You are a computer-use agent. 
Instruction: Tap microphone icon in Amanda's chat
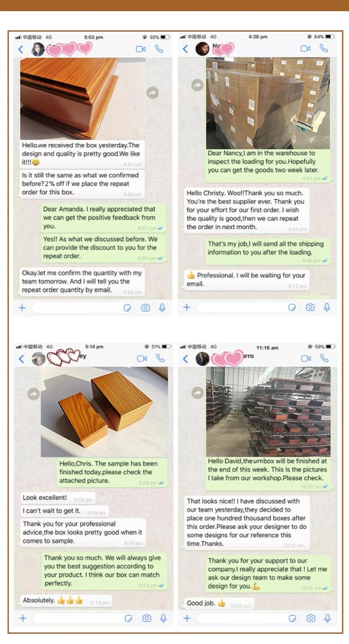pos(162,308)
